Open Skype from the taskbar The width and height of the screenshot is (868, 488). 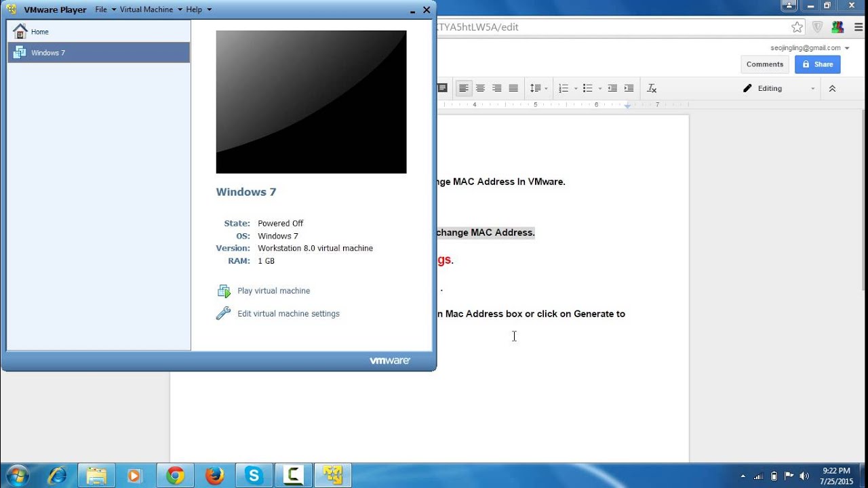pos(254,476)
